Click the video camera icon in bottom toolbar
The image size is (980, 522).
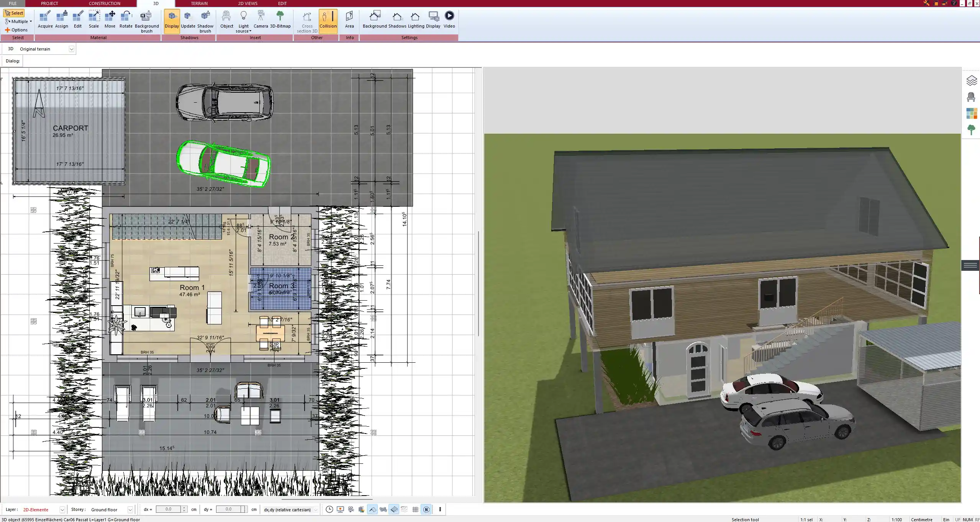tap(351, 509)
